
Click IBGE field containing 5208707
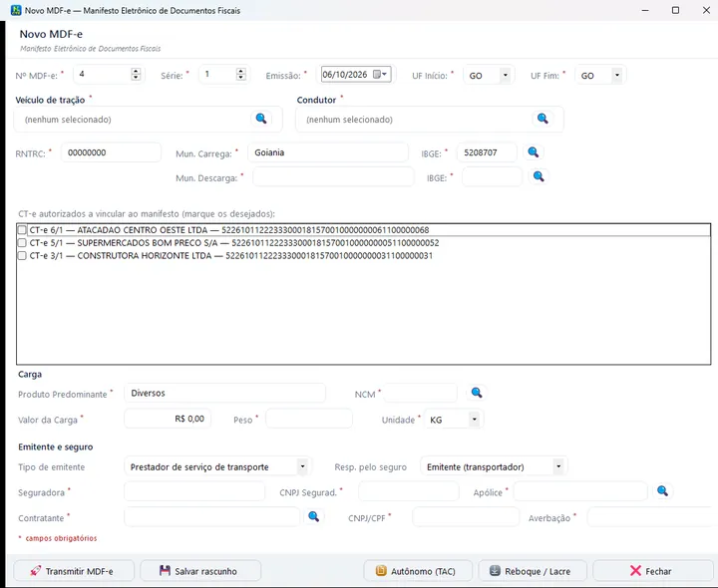[488, 152]
